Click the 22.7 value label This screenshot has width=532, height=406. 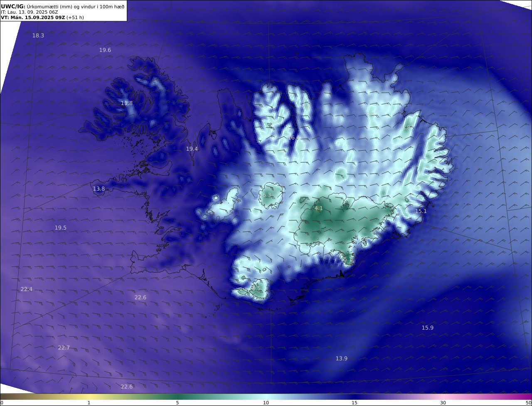[64, 347]
